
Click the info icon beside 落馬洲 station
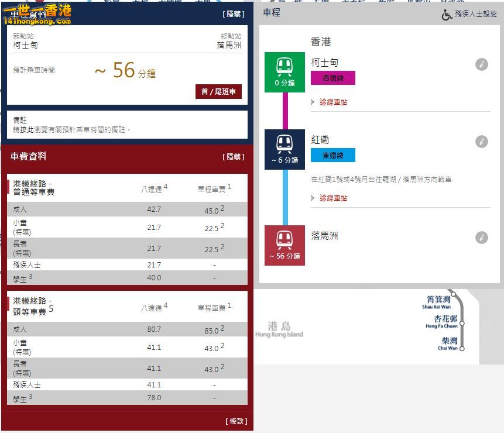481,238
